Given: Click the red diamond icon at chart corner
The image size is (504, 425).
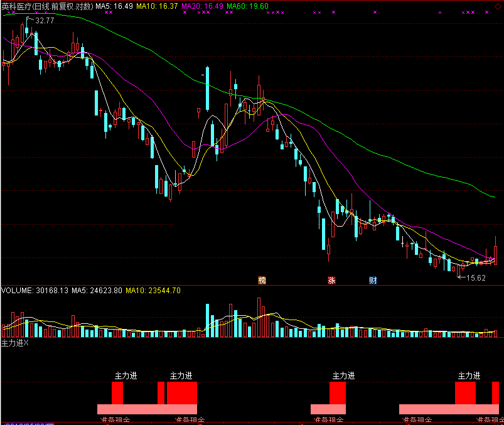Looking at the screenshot, I should (498, 6).
